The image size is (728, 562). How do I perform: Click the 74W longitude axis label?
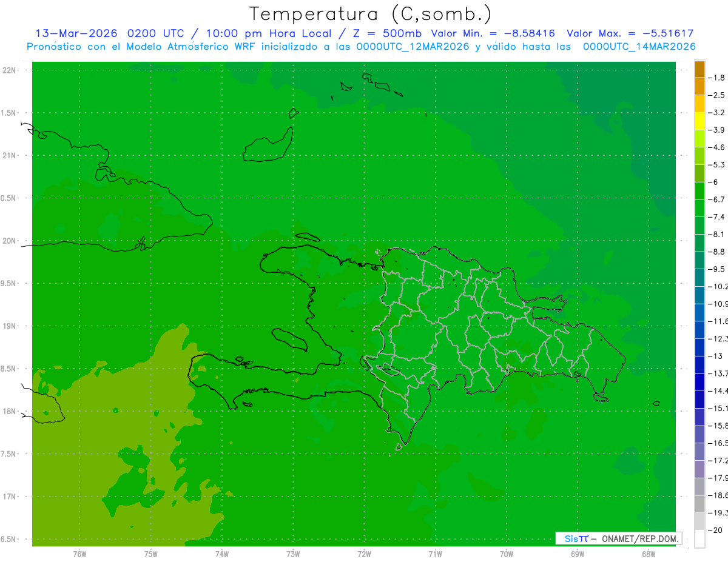222,554
